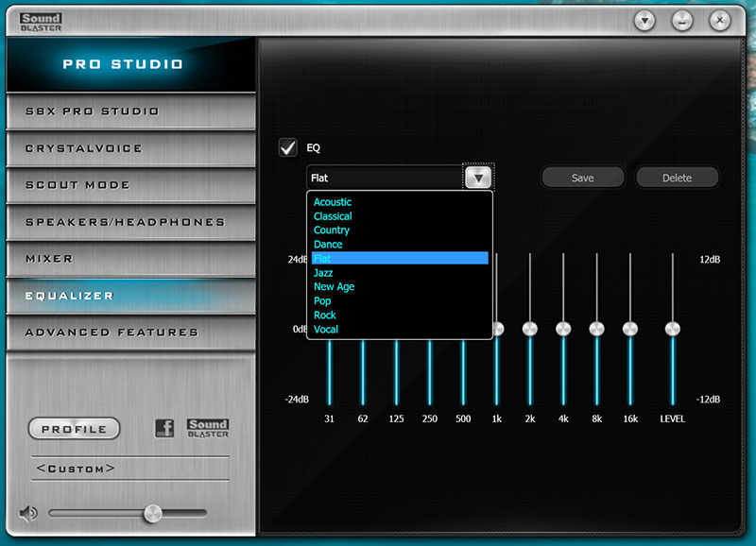This screenshot has height=546, width=756.
Task: Collapse the EQ preset dropdown arrow
Action: click(x=478, y=178)
